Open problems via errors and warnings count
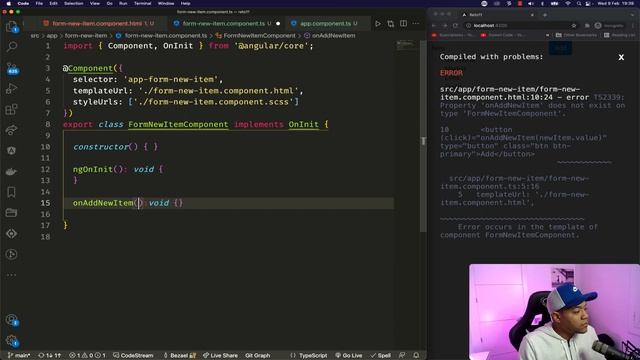Image resolution: width=640 pixels, height=360 pixels. [x=87, y=356]
